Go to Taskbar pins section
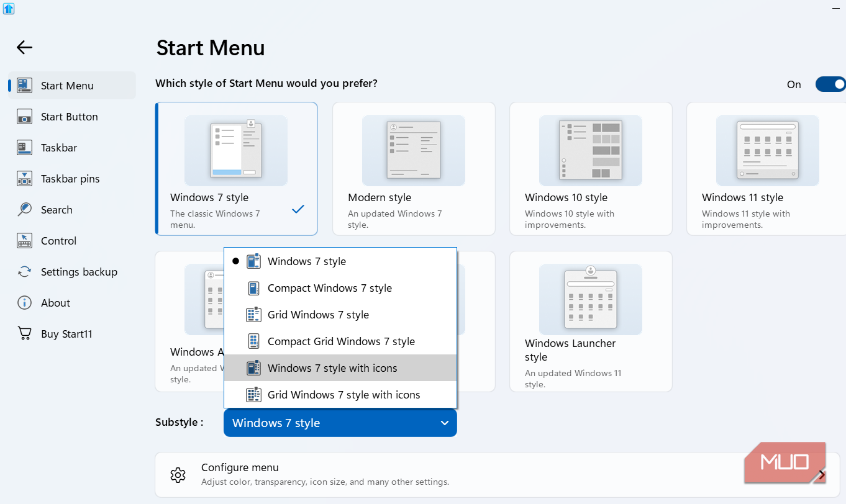Screen dimensions: 846x504 point(72,179)
